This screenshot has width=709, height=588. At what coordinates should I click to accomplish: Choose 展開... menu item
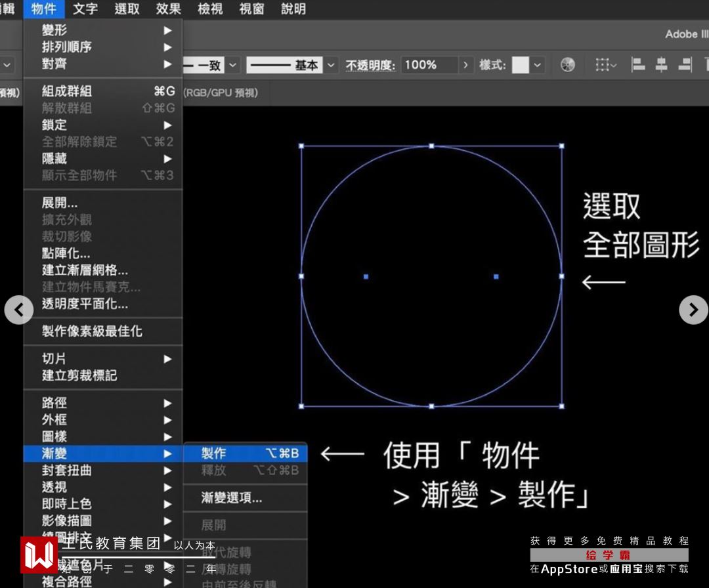tap(103, 203)
